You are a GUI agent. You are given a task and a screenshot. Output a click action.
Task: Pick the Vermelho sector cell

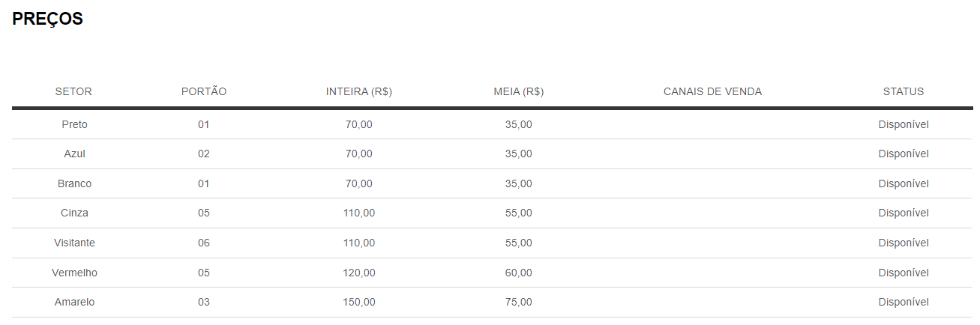coord(74,273)
